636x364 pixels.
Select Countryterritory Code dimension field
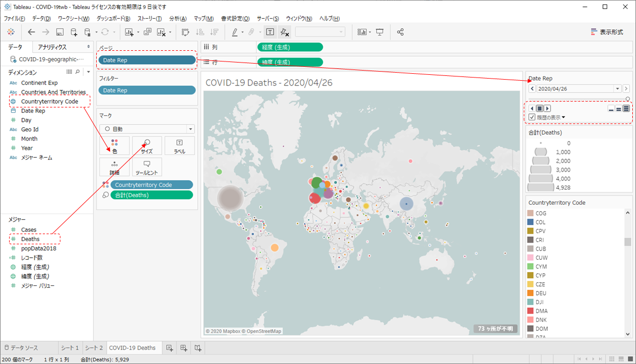click(50, 102)
